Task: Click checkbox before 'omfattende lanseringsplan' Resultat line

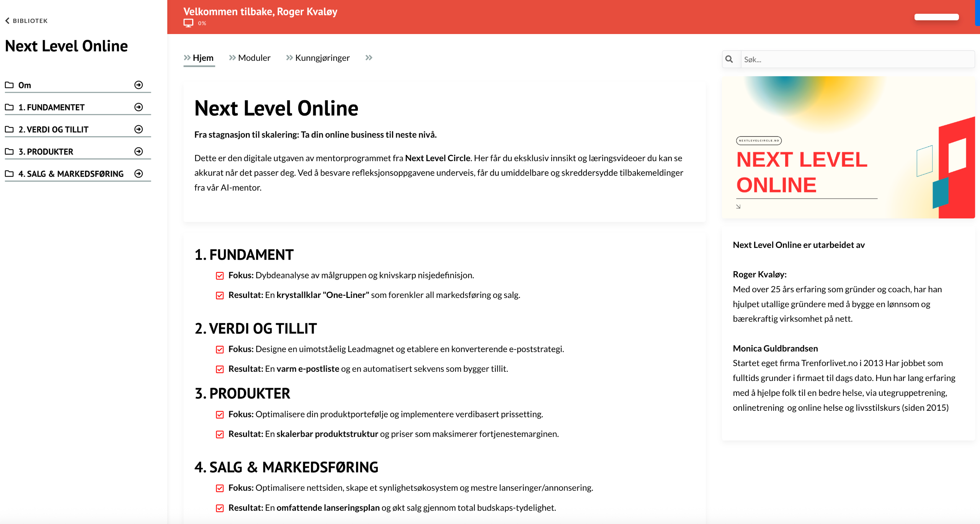Action: [x=220, y=508]
